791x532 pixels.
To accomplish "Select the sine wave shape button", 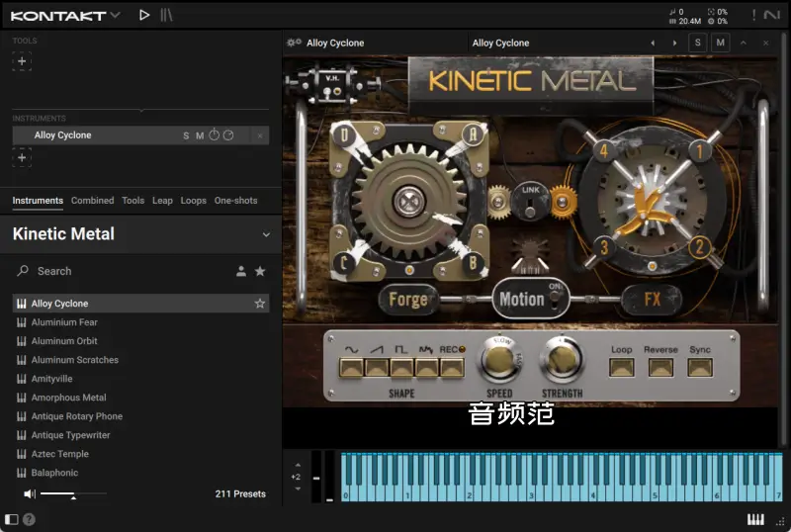I will pyautogui.click(x=351, y=368).
